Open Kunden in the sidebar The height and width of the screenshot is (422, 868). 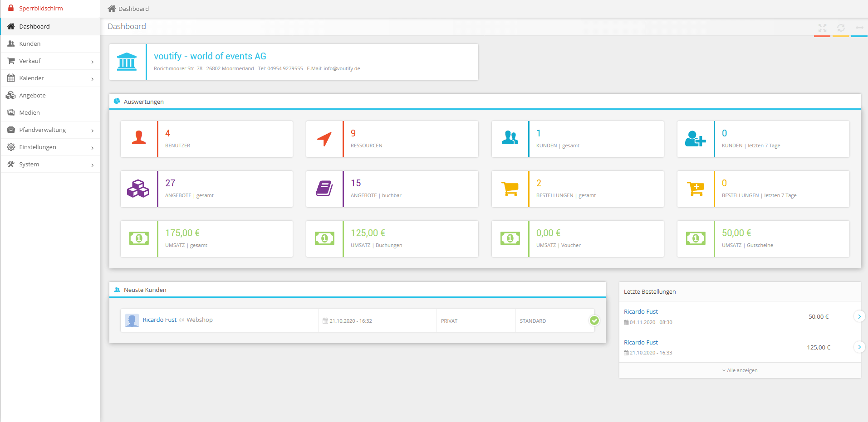[30, 44]
